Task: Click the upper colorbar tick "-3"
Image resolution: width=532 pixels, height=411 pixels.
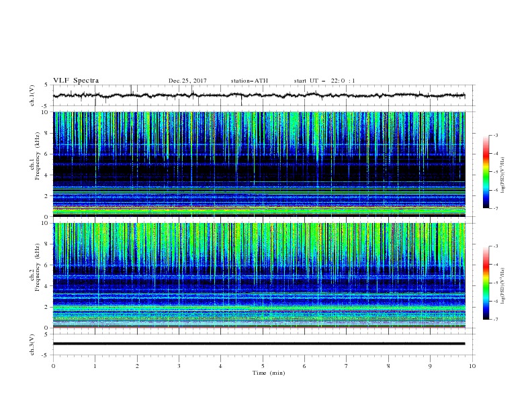Action: (495, 135)
